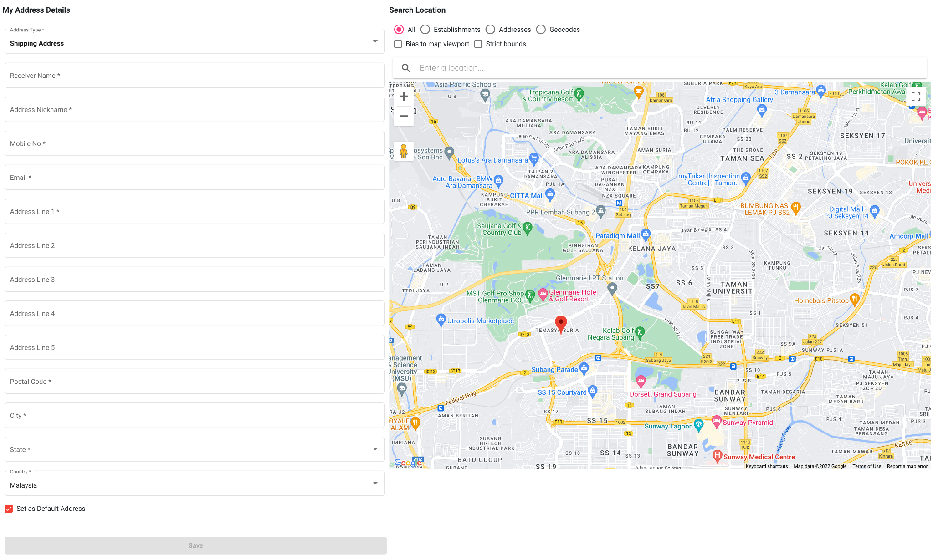Focus the Receiver Name input field
This screenshot has width=933, height=560.
195,76
